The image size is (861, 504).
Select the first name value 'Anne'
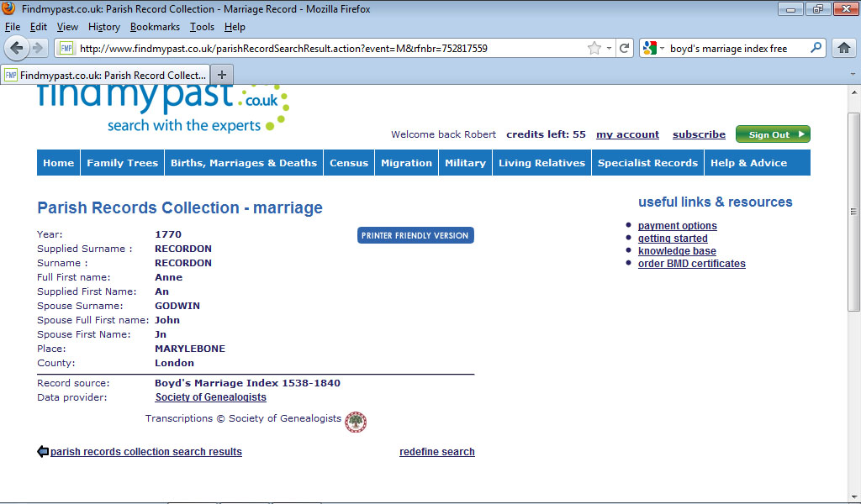[168, 277]
